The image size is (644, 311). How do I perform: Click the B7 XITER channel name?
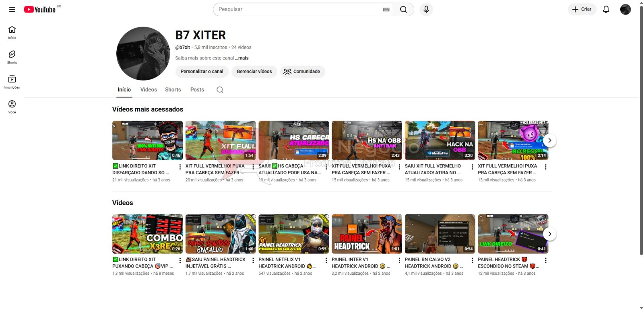[x=200, y=35]
